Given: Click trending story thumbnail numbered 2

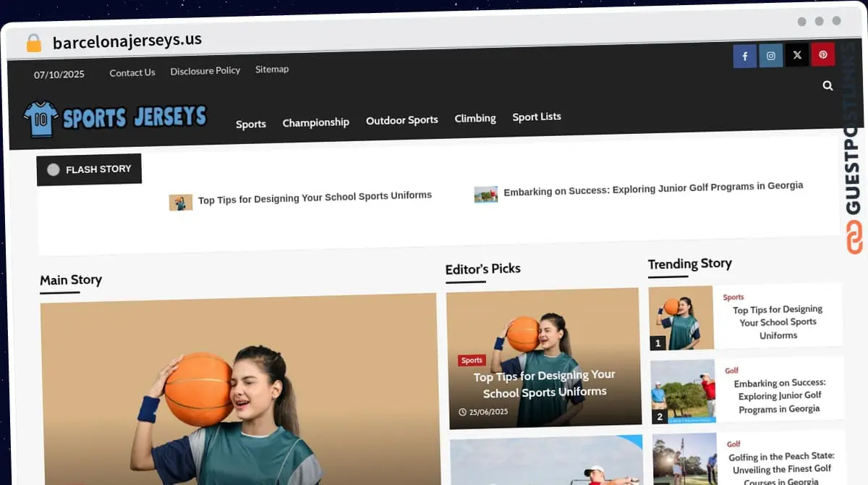Looking at the screenshot, I should [x=683, y=392].
